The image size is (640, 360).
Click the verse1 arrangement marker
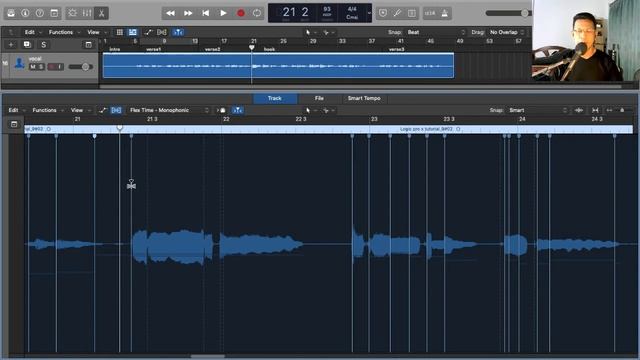pos(153,49)
